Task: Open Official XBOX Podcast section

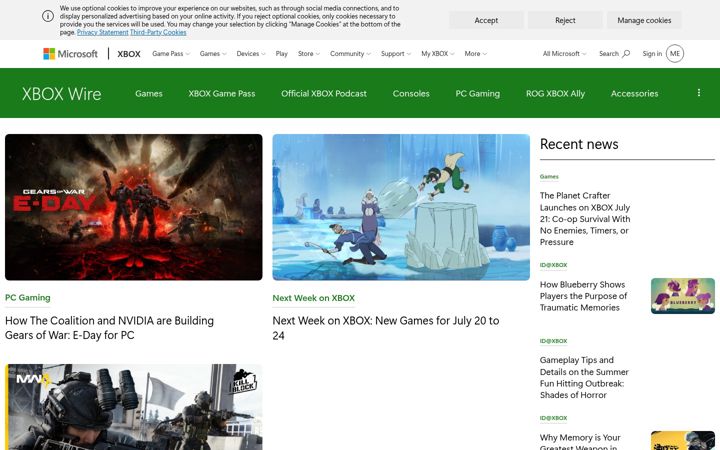Action: [x=324, y=93]
